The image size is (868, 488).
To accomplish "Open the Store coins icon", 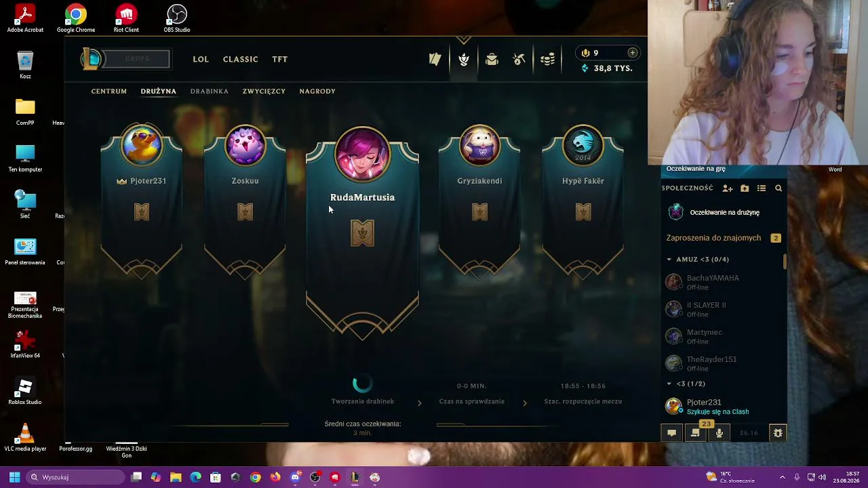I will 548,60.
